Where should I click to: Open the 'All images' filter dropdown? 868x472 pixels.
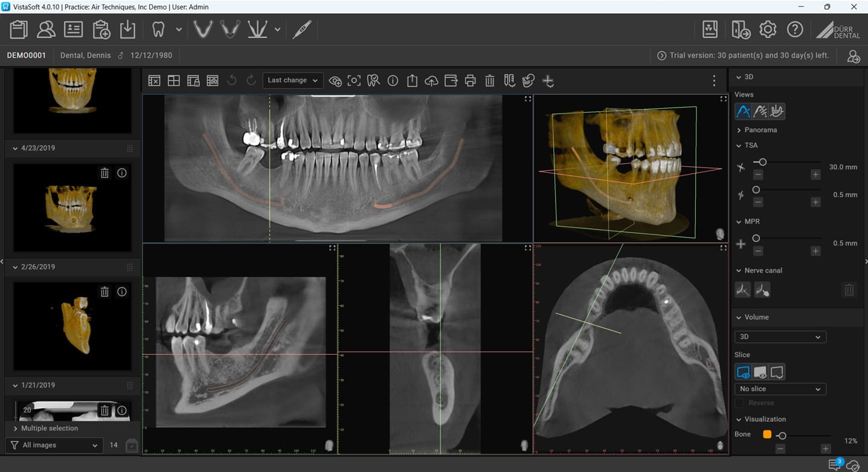point(54,445)
